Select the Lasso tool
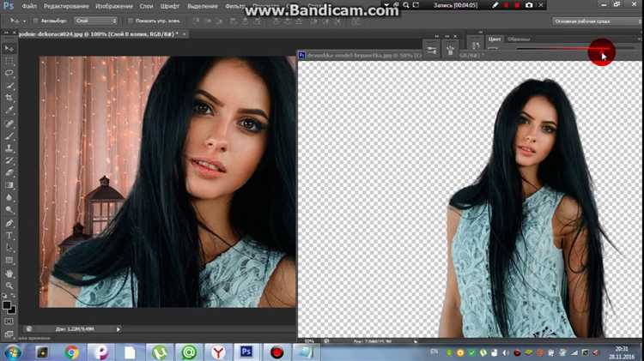The image size is (644, 361). pyautogui.click(x=9, y=74)
